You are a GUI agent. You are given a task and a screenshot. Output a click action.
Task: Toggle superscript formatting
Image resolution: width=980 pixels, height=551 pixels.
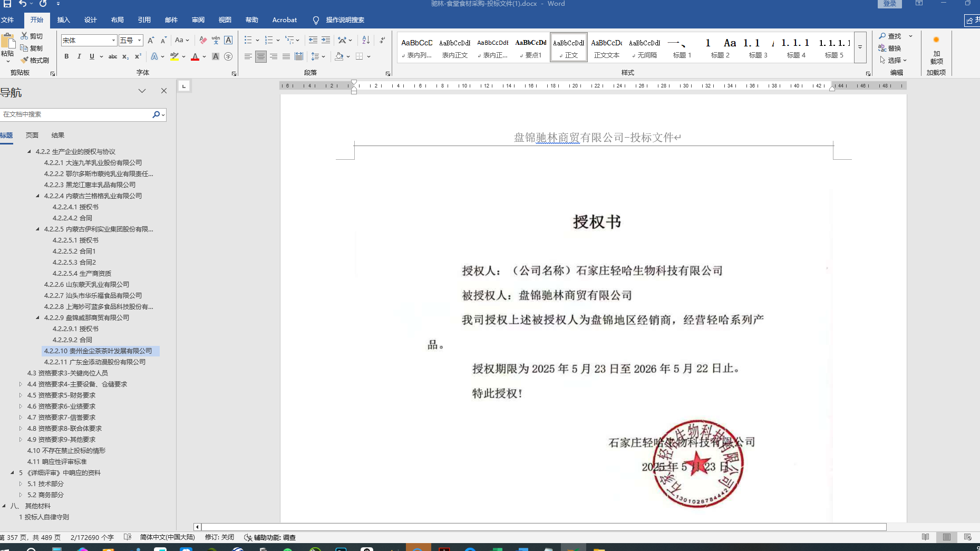tap(138, 56)
